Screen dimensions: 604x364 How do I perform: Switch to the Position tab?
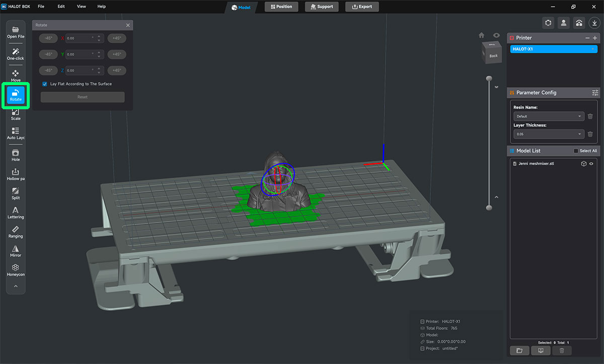pos(281,7)
